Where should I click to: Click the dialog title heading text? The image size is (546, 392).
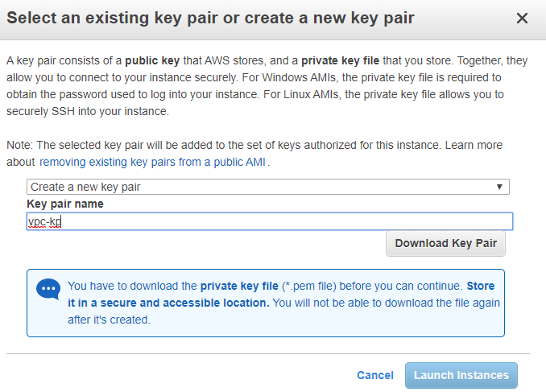[x=211, y=18]
